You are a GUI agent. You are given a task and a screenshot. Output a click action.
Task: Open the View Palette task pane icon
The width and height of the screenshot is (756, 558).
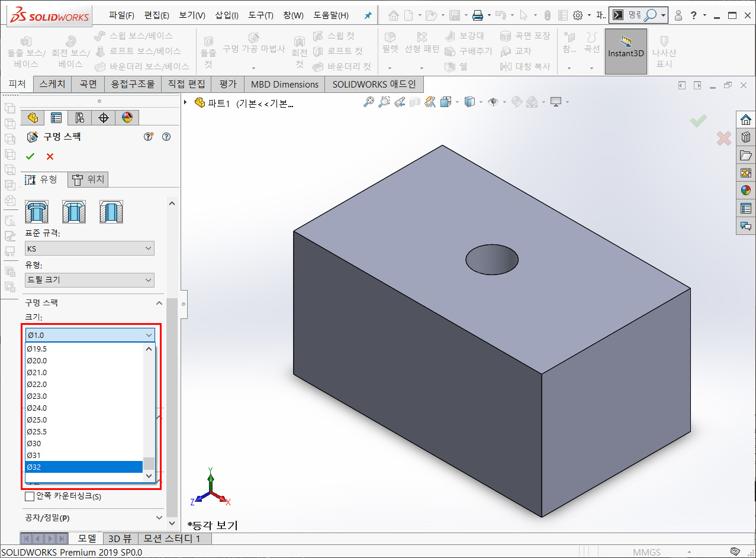tap(745, 173)
